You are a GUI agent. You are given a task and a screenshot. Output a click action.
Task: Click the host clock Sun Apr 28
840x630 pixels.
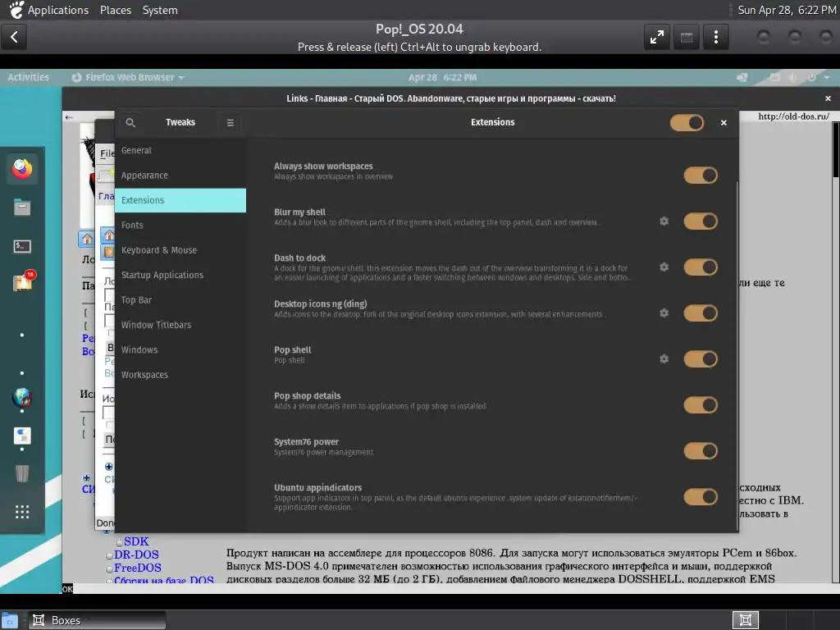click(787, 10)
